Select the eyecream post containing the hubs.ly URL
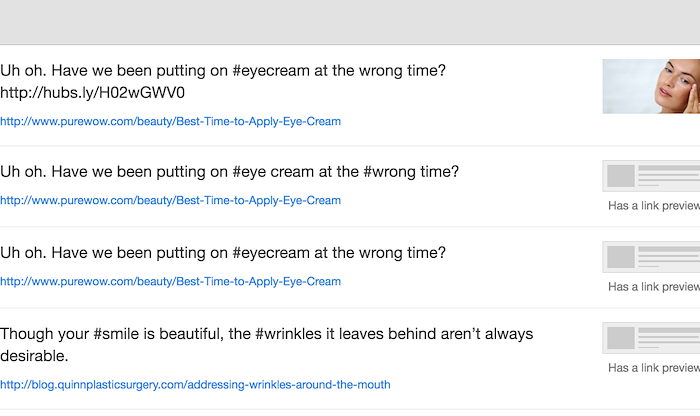 coord(350,95)
